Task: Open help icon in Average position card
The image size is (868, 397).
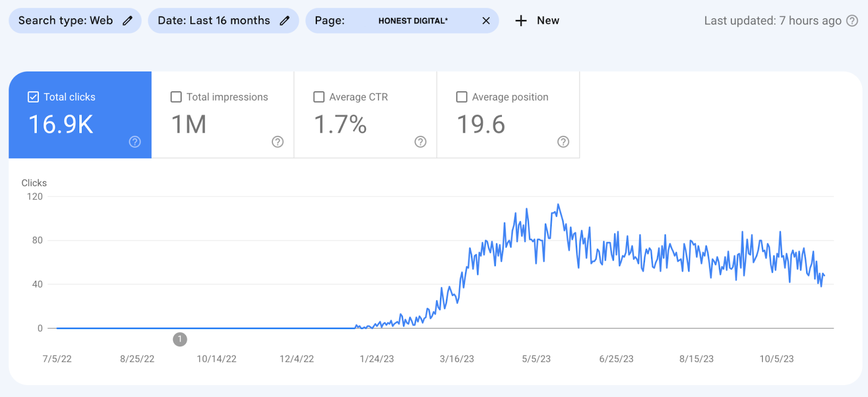Action: click(x=563, y=142)
